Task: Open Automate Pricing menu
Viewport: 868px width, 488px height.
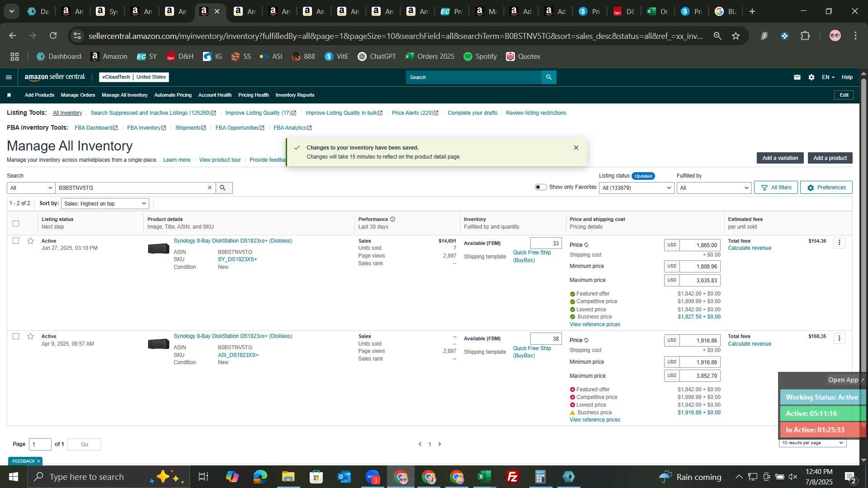Action: (173, 95)
